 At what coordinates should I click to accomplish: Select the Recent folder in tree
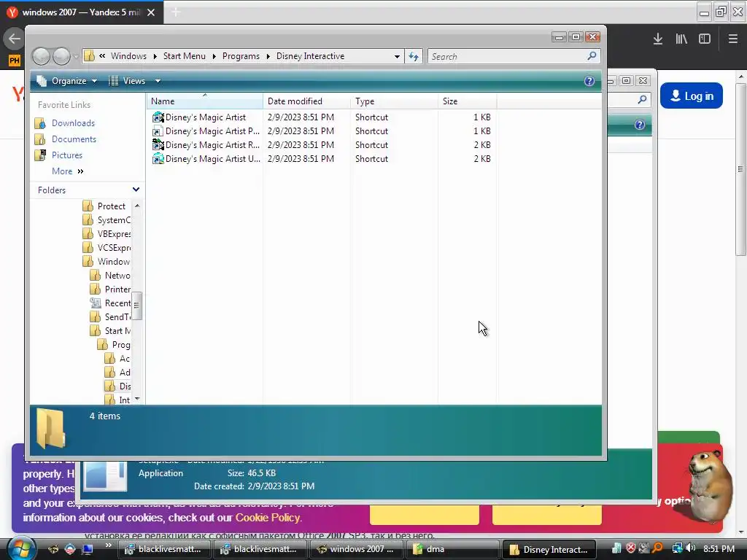click(111, 303)
